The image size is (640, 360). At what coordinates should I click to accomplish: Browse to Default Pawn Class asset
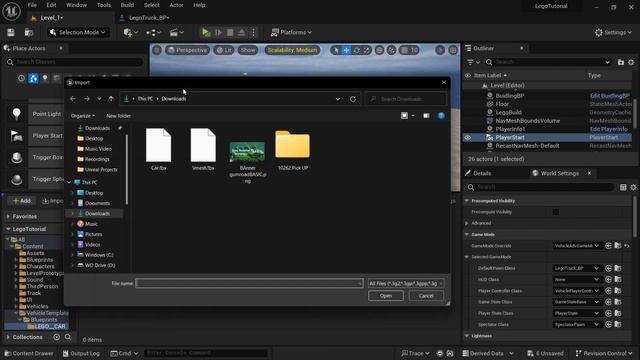618,268
